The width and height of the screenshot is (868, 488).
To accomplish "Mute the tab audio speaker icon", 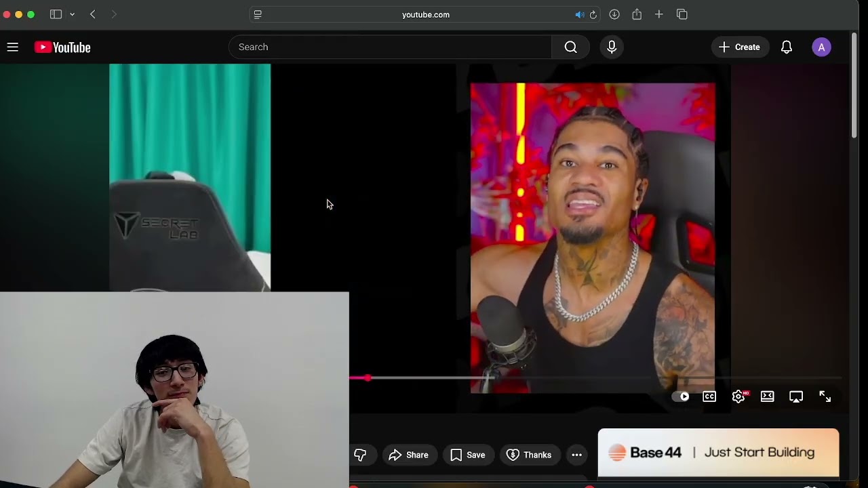I will [579, 14].
